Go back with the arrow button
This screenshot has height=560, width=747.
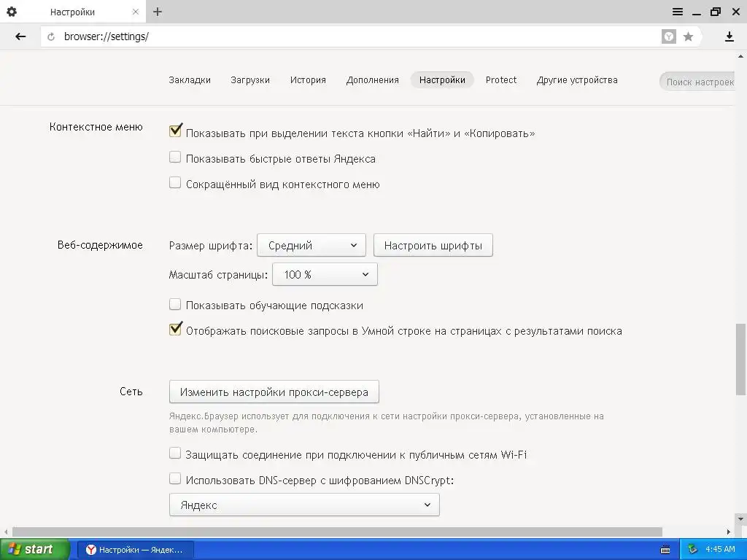(20, 36)
